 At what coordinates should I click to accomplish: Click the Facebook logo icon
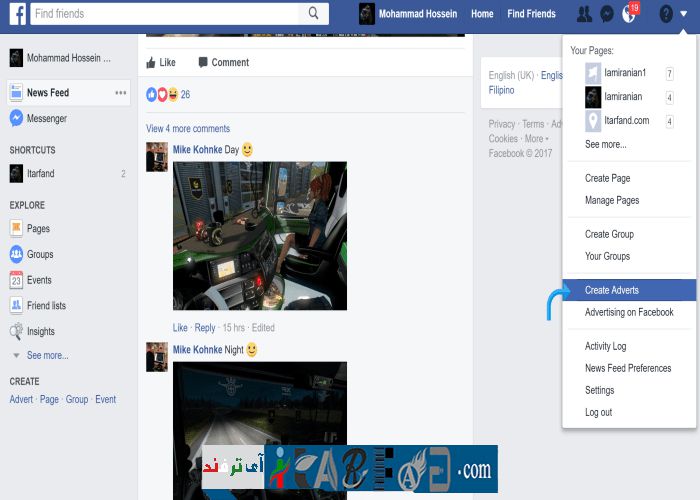17,13
